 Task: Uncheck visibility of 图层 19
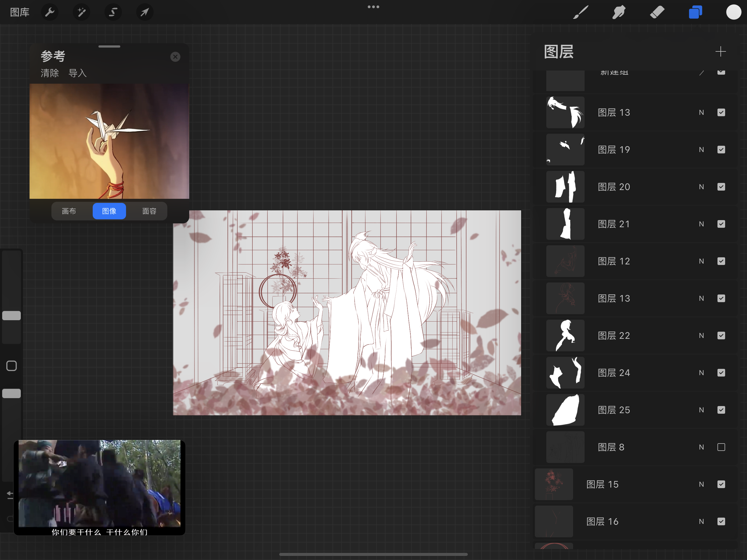[x=721, y=150]
